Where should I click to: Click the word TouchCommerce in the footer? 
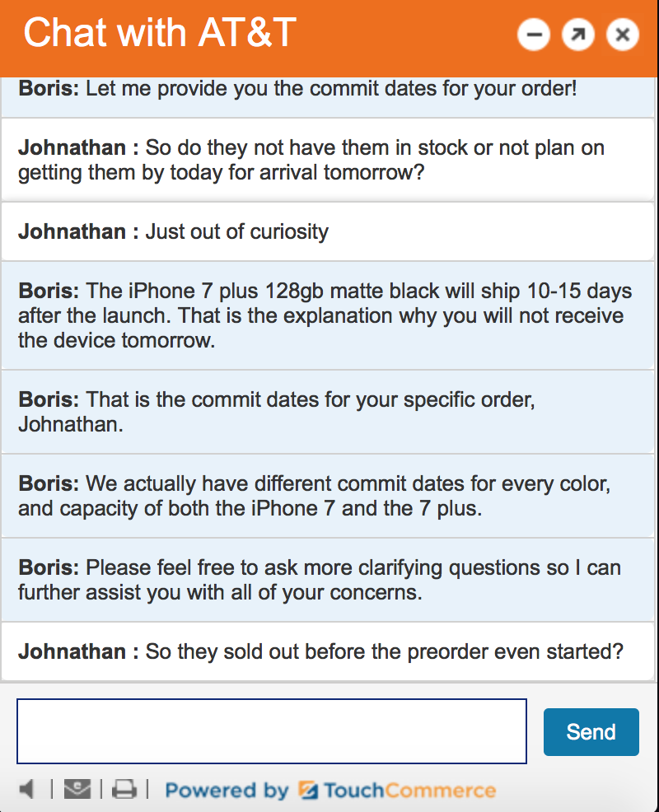[409, 791]
